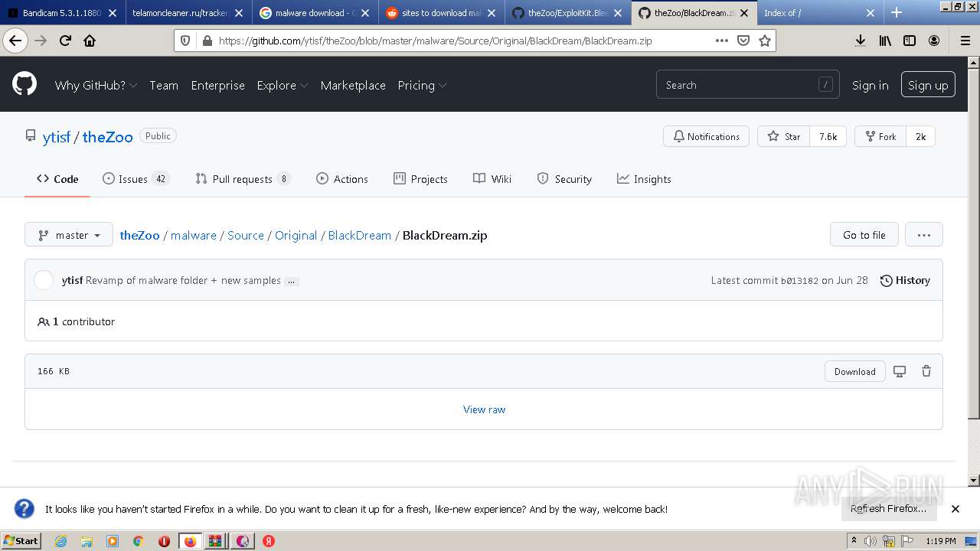Screen dimensions: 980x551
Task: Open the ytisf user profile link in repo title
Action: [x=57, y=137]
